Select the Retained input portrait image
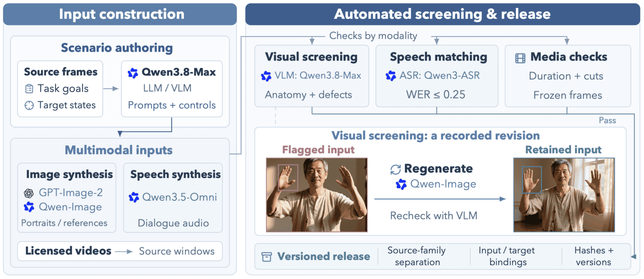The height and width of the screenshot is (279, 644). pyautogui.click(x=564, y=195)
